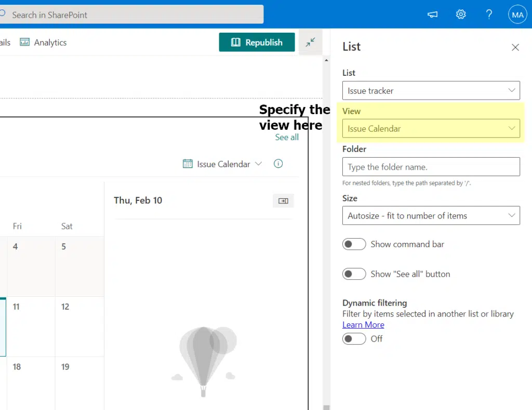This screenshot has height=410, width=532.
Task: Select Saturday 5 in the calendar
Action: coord(79,266)
